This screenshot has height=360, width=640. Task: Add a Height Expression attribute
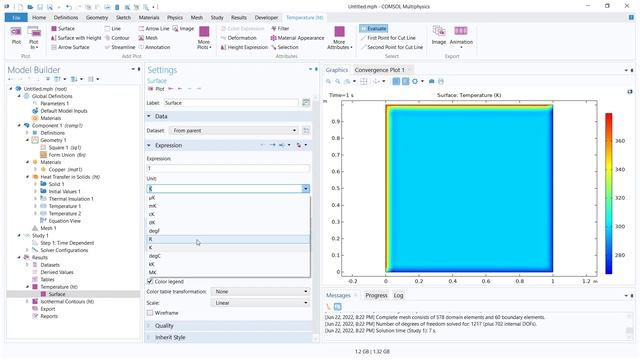pos(244,47)
